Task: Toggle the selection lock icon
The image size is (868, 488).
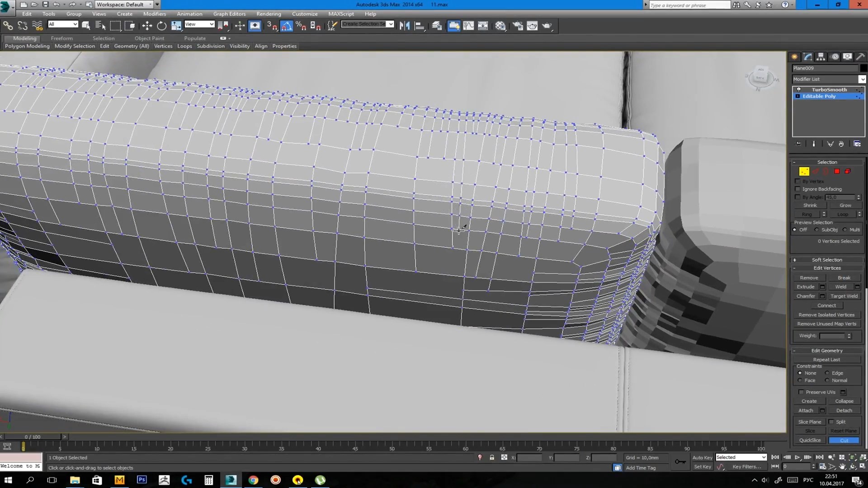Action: 492,457
